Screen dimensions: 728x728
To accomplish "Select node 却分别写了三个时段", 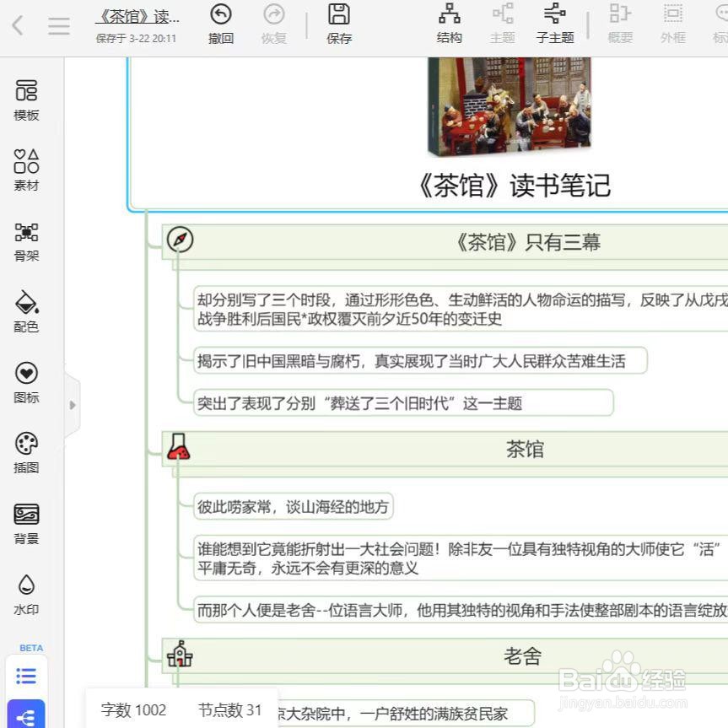I will (x=461, y=310).
